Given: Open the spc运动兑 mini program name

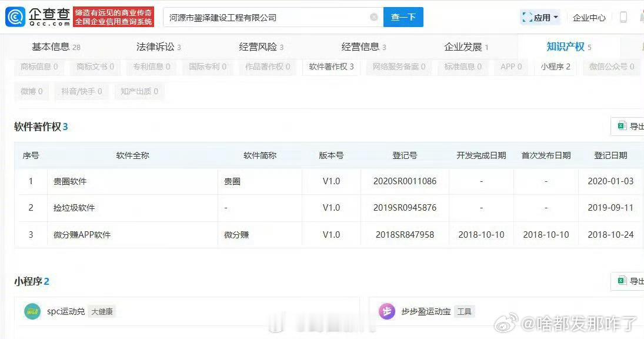Looking at the screenshot, I should coord(66,311).
